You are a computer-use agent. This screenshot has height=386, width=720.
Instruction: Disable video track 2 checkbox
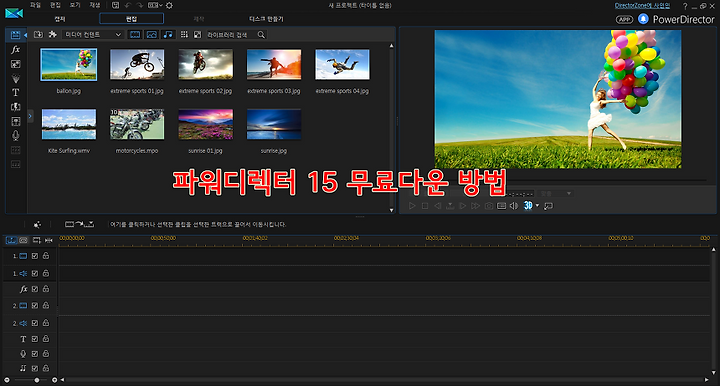(x=35, y=306)
